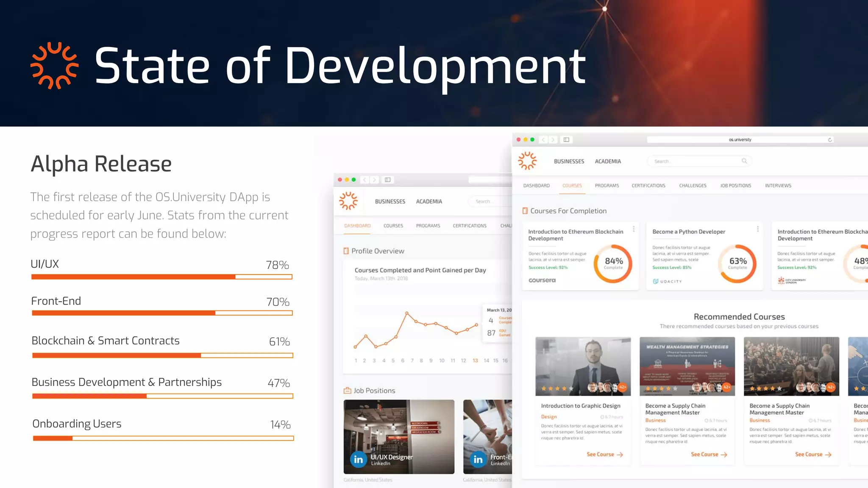Open Introduction to Graphic Design course thumbnail
This screenshot has height=488, width=868.
click(x=583, y=366)
